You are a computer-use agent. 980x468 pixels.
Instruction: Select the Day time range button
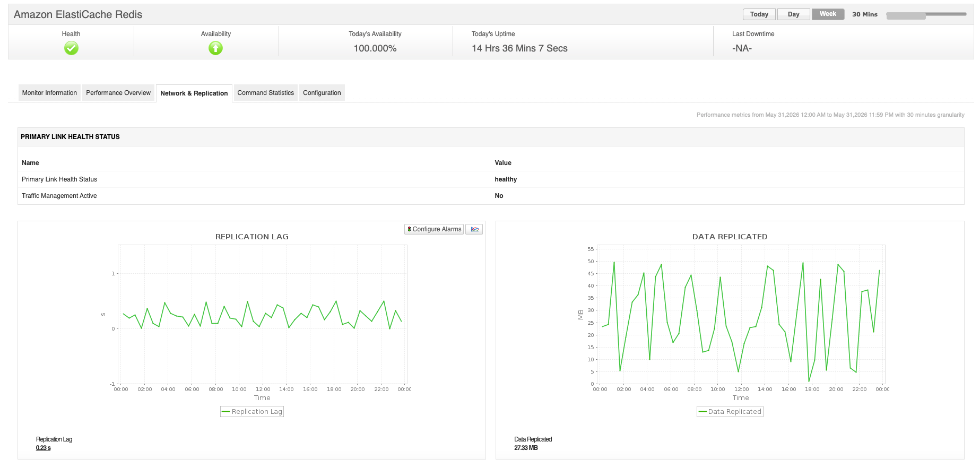(794, 14)
